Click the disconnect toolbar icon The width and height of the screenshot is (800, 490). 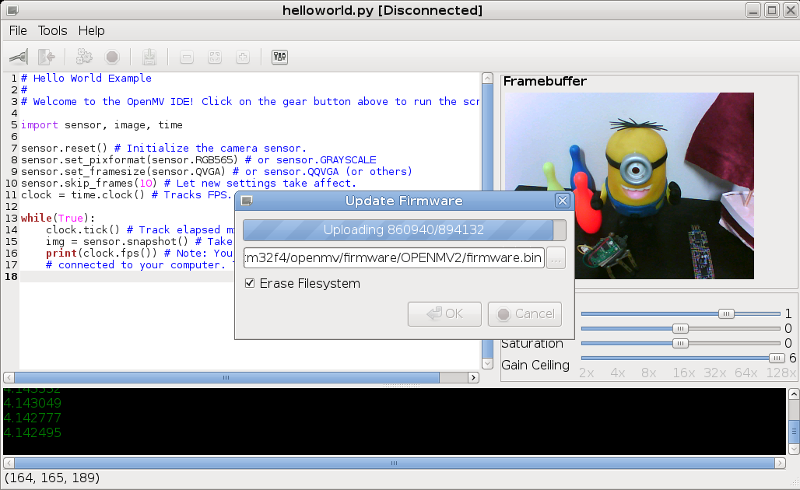click(x=46, y=58)
